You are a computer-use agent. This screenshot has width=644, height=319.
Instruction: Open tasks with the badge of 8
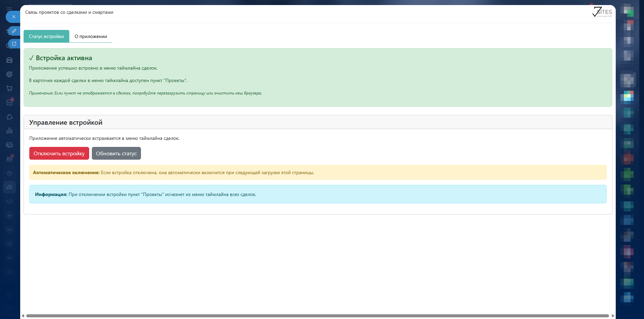pyautogui.click(x=9, y=103)
